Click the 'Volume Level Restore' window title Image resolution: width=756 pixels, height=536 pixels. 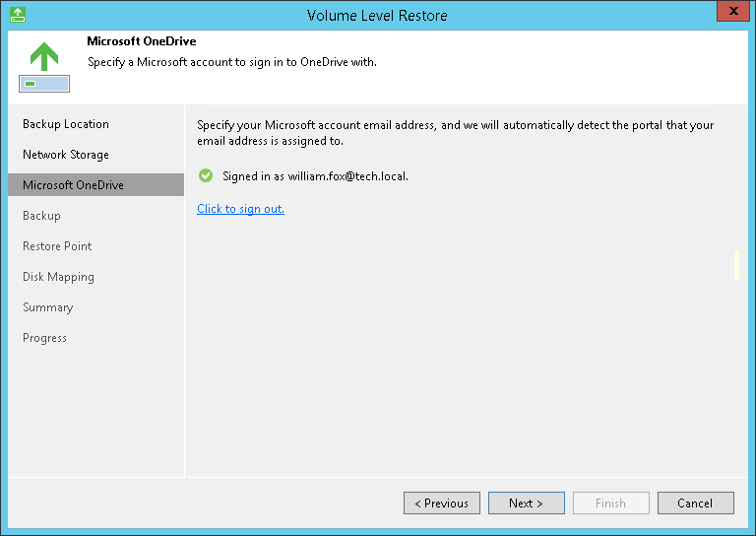(377, 16)
